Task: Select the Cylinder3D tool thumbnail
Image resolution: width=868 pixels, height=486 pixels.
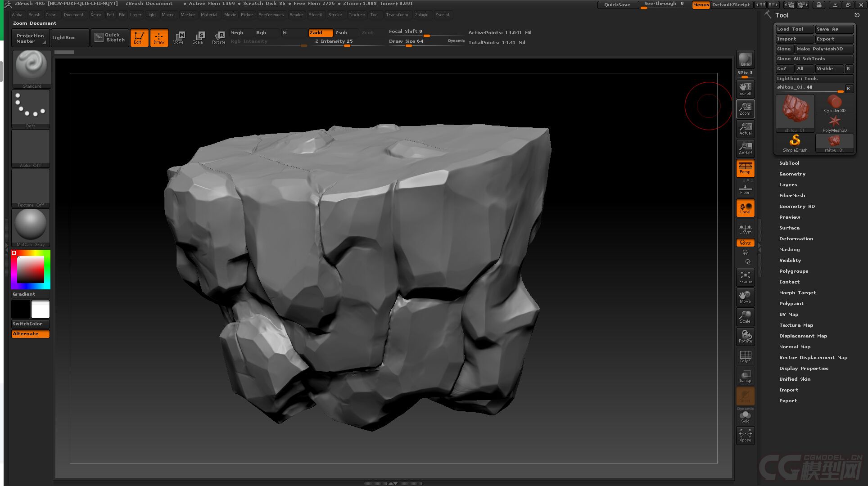Action: pyautogui.click(x=834, y=103)
